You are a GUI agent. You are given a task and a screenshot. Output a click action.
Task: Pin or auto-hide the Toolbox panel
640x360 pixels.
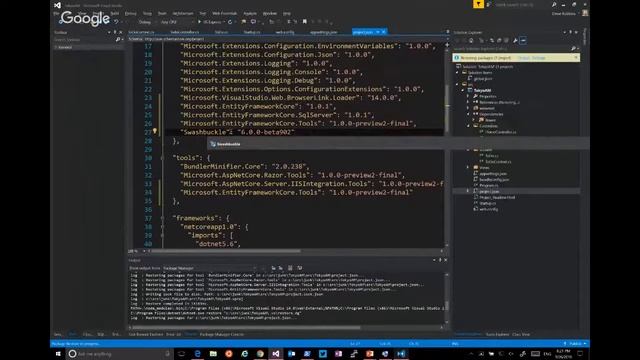[x=115, y=32]
